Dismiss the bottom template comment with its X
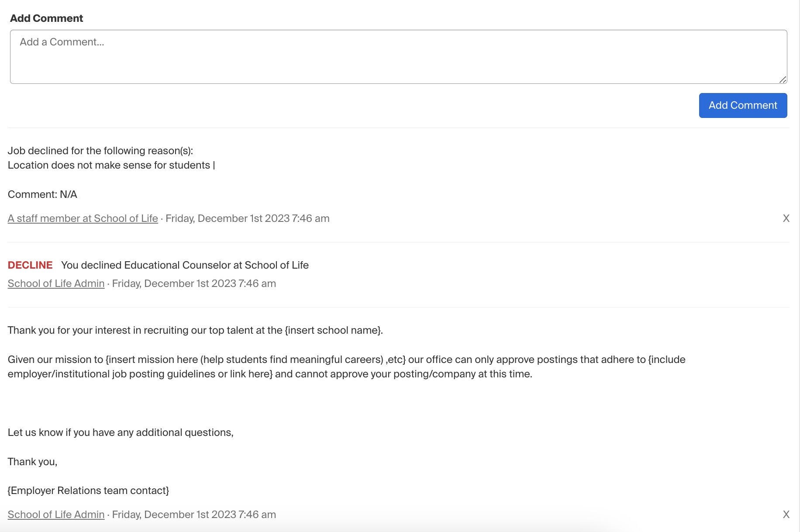 (x=786, y=515)
